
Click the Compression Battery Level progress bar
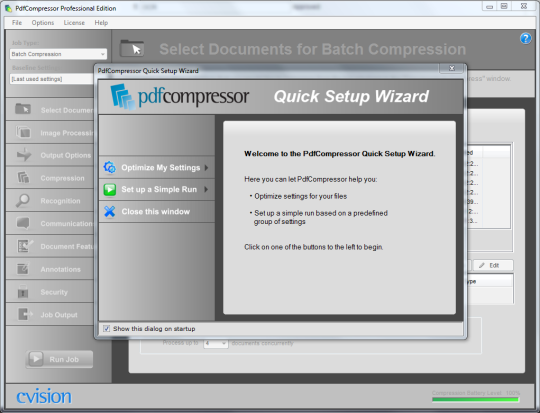tap(475, 400)
